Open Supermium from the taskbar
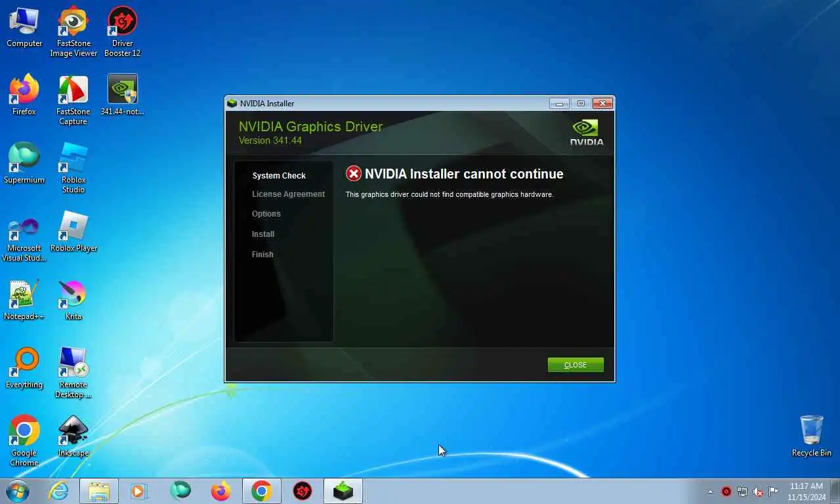840x504 pixels. click(x=180, y=491)
